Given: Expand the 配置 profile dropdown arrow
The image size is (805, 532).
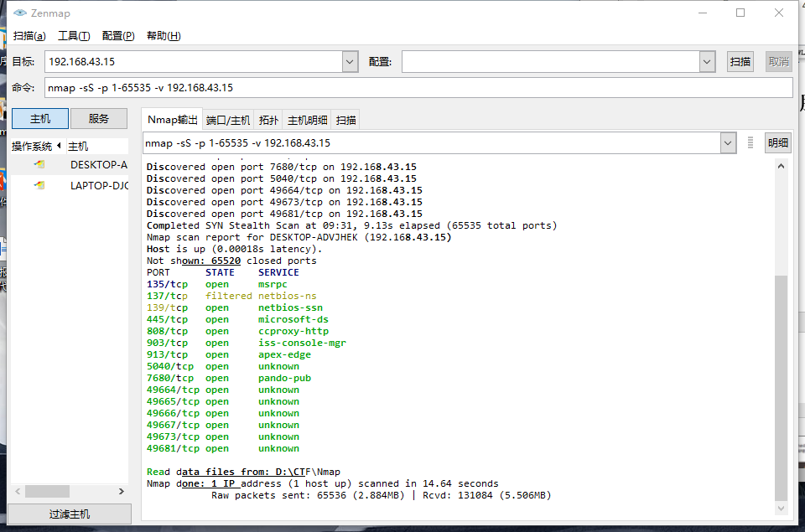Looking at the screenshot, I should pos(707,61).
